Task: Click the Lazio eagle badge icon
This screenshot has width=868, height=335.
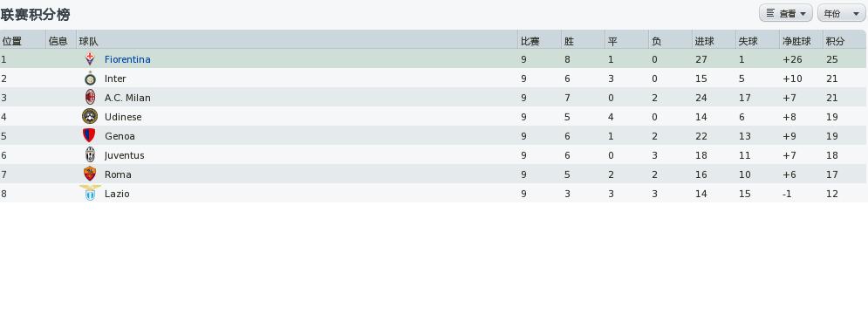Action: [90, 194]
